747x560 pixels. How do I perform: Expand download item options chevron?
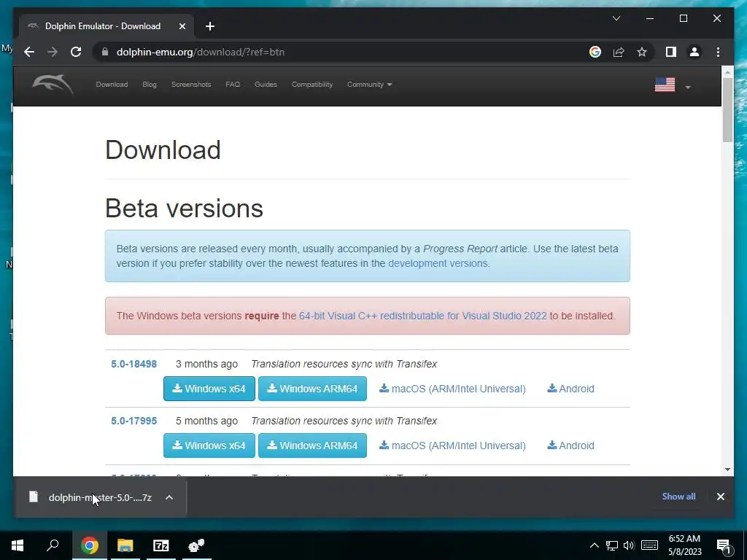[x=169, y=497]
